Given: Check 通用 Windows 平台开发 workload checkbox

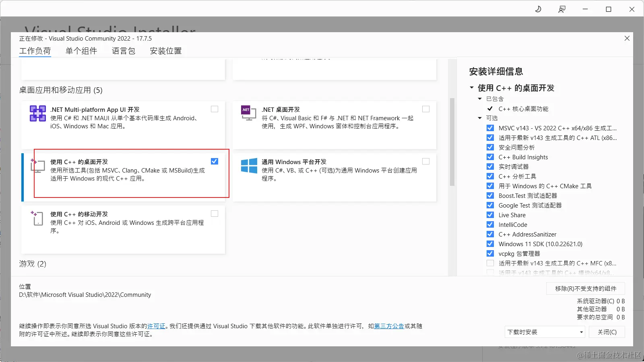Looking at the screenshot, I should click(x=426, y=161).
